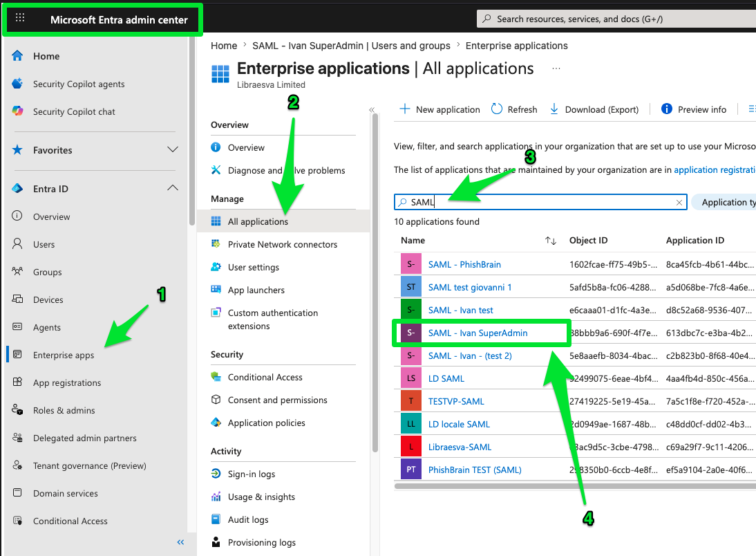Viewport: 756px width, 556px height.
Task: Select All applications menu item
Action: (283, 221)
